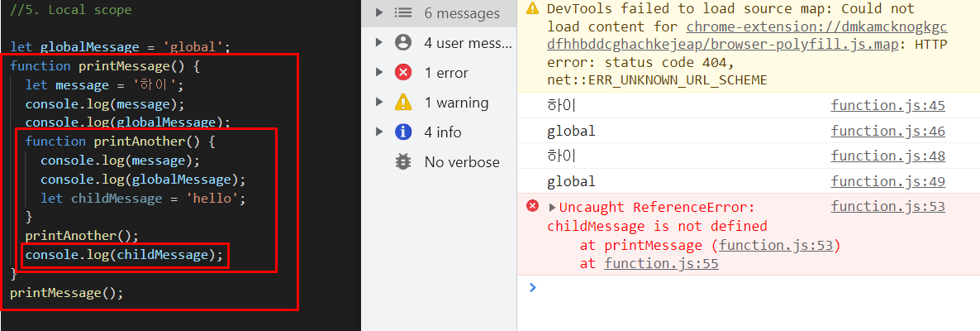This screenshot has height=331, width=980.
Task: Expand the 1 warning group
Action: [x=378, y=102]
